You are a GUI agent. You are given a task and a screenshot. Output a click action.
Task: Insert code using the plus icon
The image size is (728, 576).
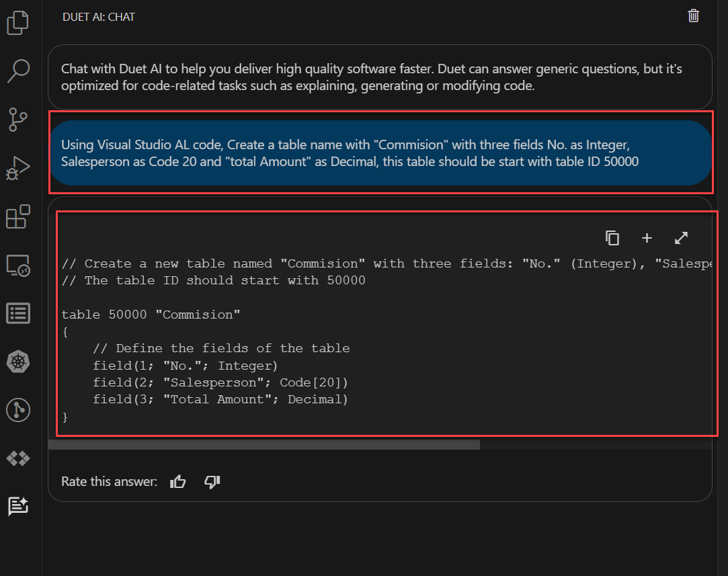[x=647, y=238]
